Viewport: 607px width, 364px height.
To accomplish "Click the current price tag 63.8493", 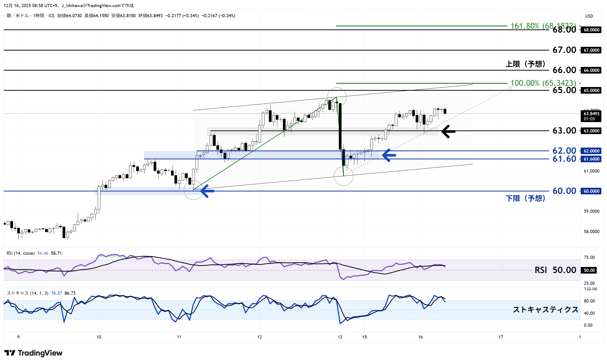I will pos(591,114).
